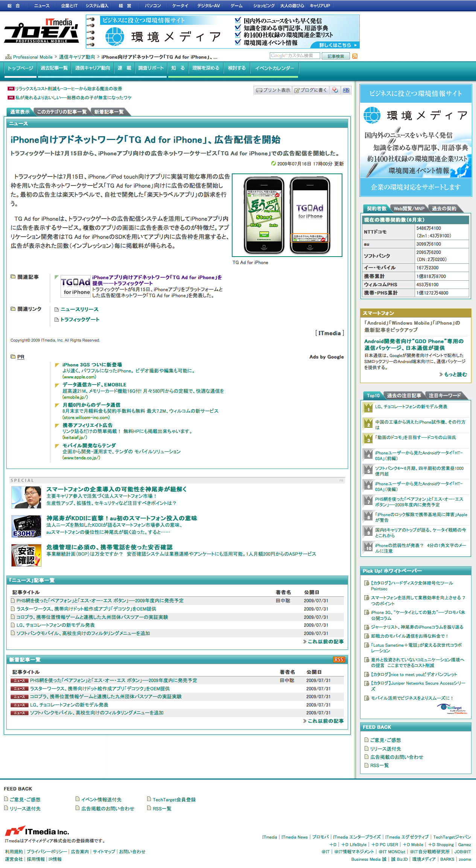Open the このカテゴリの記事一覧 tab
This screenshot has height=868, width=476.
62,112
